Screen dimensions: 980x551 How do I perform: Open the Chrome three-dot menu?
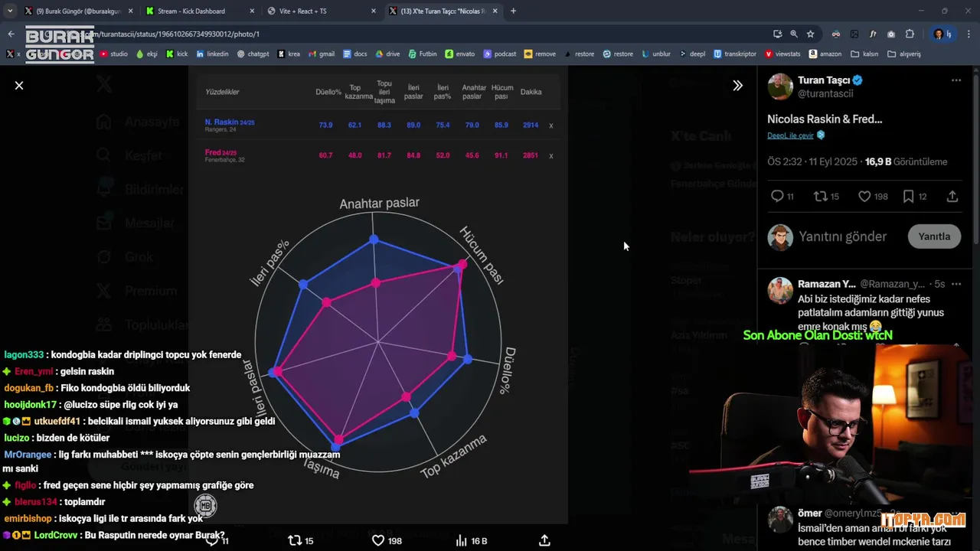pos(969,34)
